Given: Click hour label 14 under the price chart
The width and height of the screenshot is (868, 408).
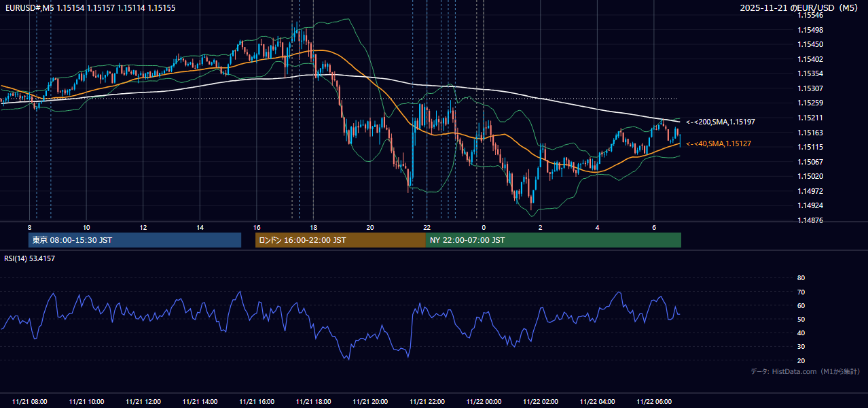Looking at the screenshot, I should click(x=200, y=227).
